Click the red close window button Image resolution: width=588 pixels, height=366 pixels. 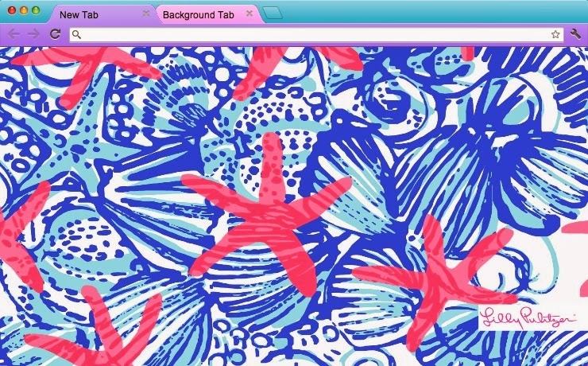12,10
